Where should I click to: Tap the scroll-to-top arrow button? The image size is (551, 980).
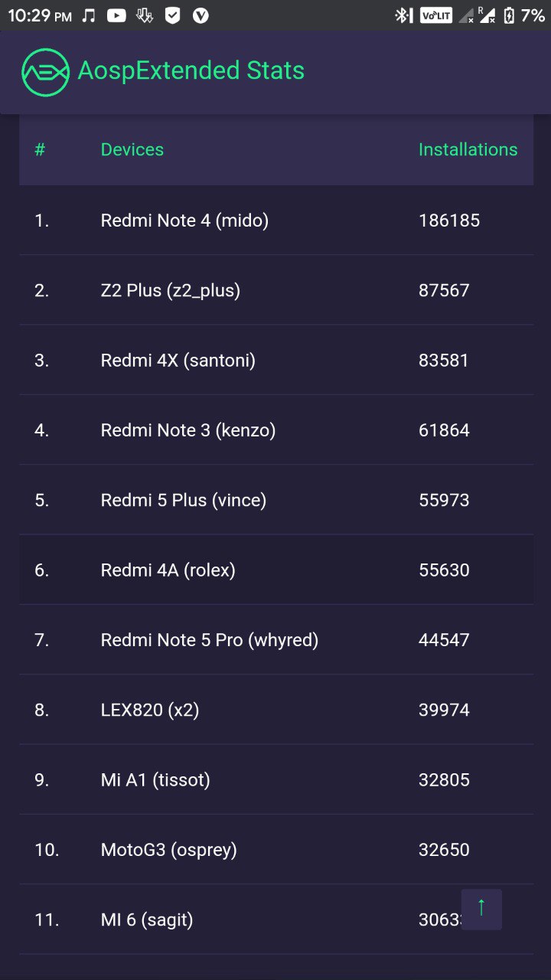pos(481,909)
